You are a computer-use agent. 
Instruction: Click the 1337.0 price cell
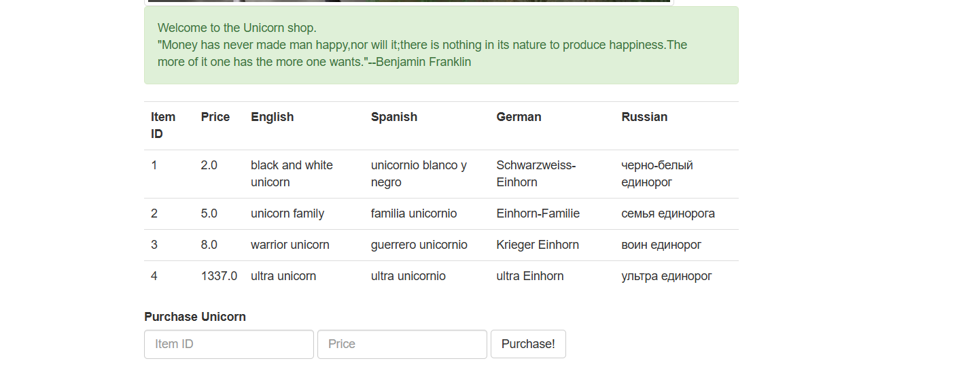[x=219, y=276]
